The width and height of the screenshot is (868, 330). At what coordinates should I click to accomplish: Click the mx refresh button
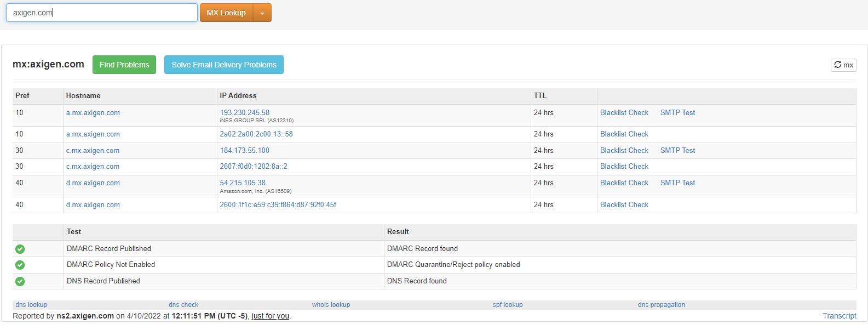tap(843, 65)
